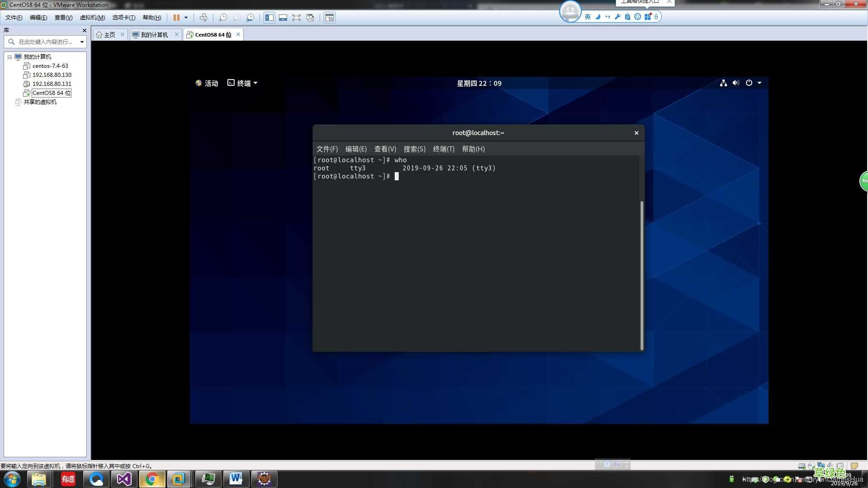The width and height of the screenshot is (868, 488).
Task: Open the library search filter dropdown
Action: coord(82,42)
